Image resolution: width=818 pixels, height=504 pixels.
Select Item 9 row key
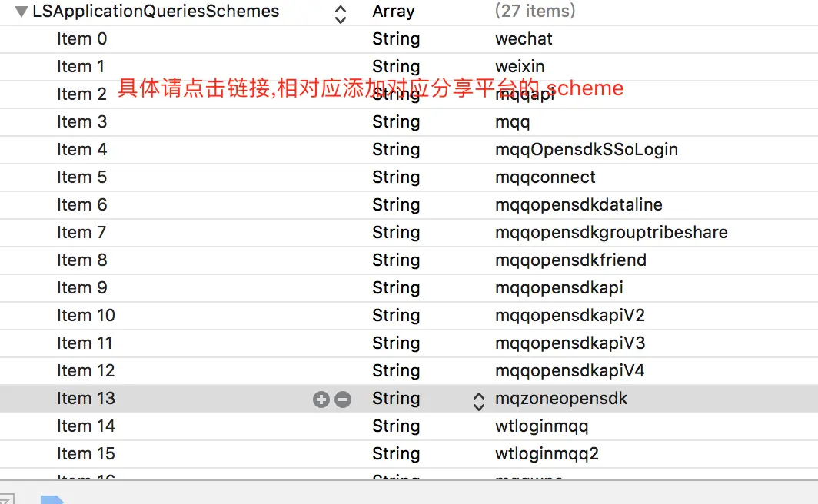click(x=82, y=287)
